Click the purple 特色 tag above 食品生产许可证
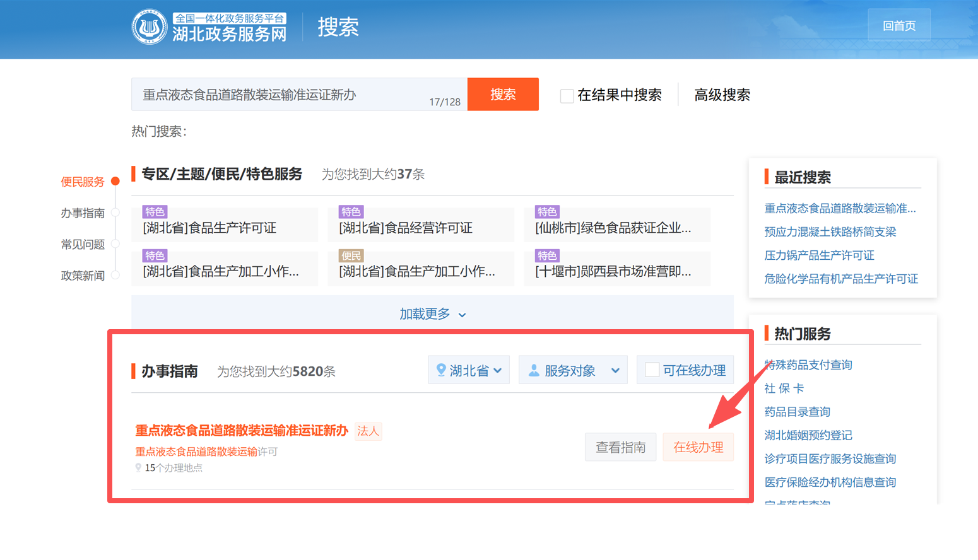Image resolution: width=978 pixels, height=560 pixels. [155, 212]
